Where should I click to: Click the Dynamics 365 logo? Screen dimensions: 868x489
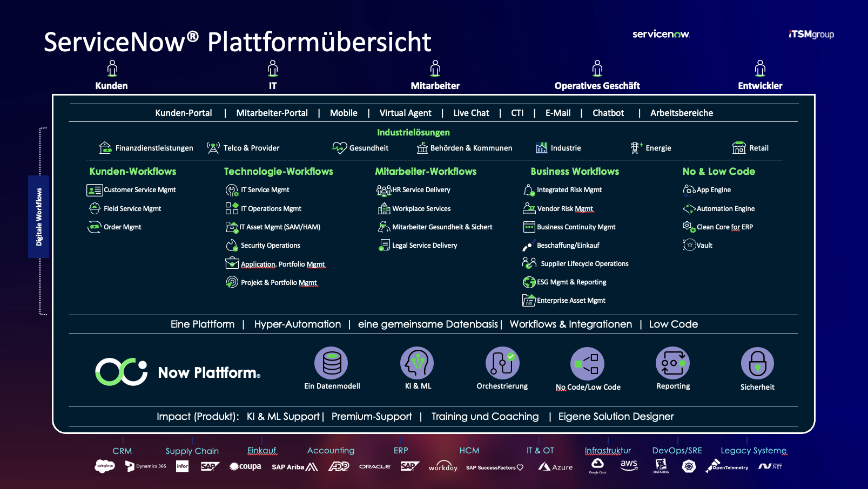click(x=146, y=466)
